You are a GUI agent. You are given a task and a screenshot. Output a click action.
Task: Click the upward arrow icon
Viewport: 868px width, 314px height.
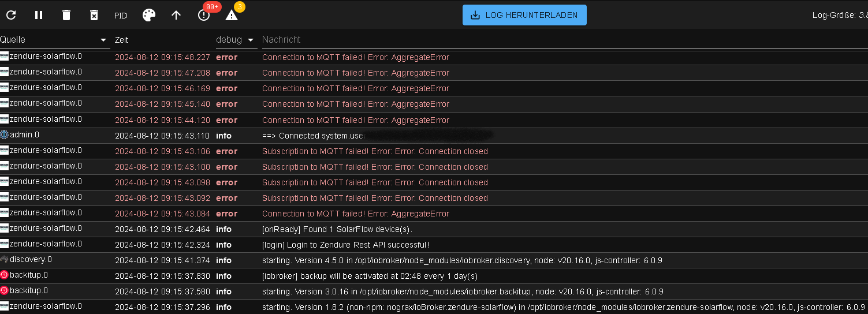176,15
